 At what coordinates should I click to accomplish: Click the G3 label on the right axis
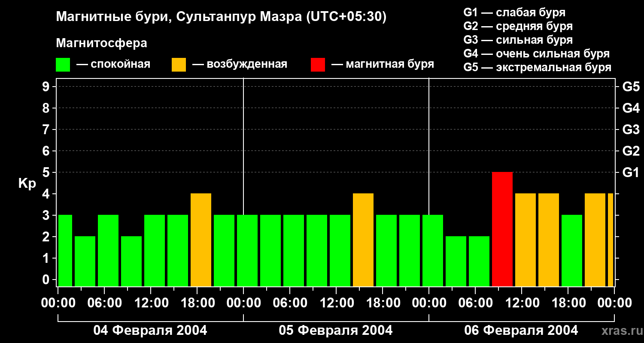631,129
